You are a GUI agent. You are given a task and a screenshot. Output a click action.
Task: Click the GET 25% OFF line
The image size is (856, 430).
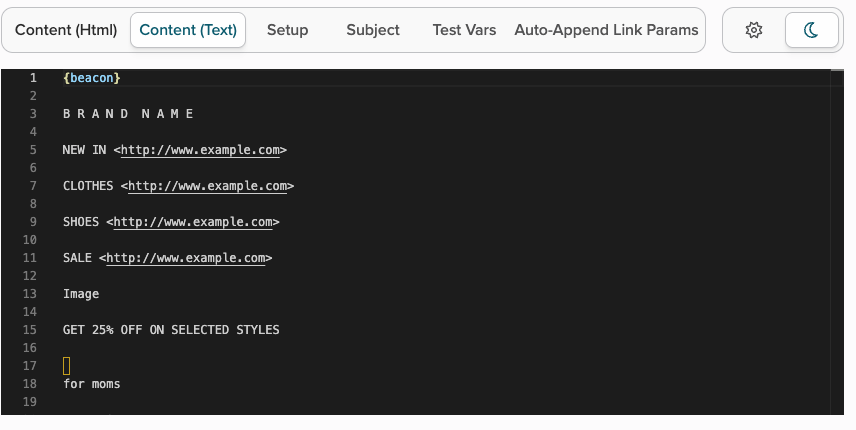point(171,330)
